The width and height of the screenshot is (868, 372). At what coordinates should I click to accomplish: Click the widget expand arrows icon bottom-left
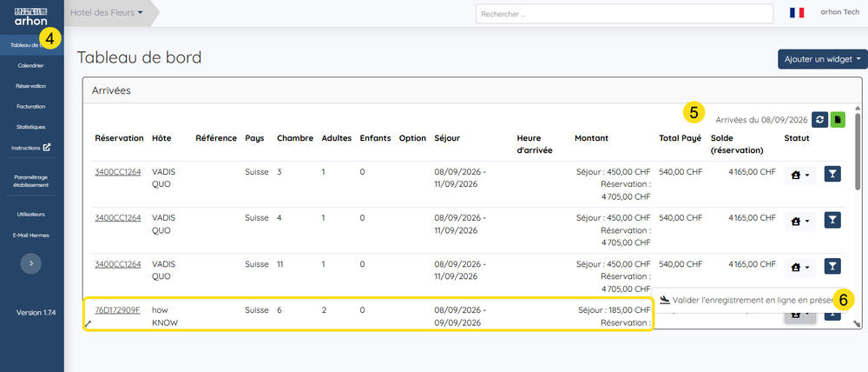[88, 323]
